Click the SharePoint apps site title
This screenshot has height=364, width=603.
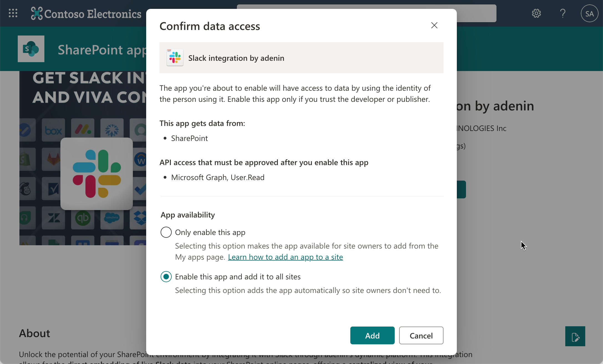pyautogui.click(x=102, y=50)
